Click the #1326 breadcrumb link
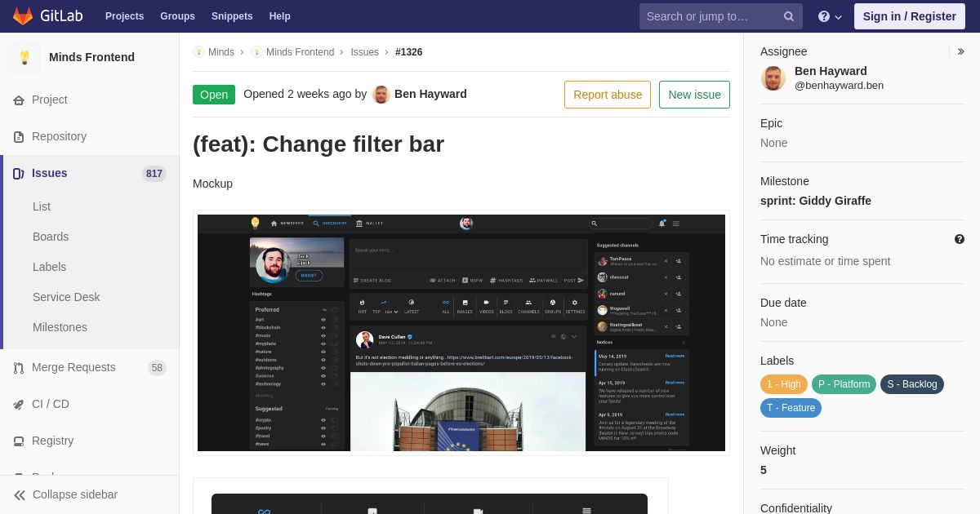Screen dimensions: 980x514 point(408,52)
